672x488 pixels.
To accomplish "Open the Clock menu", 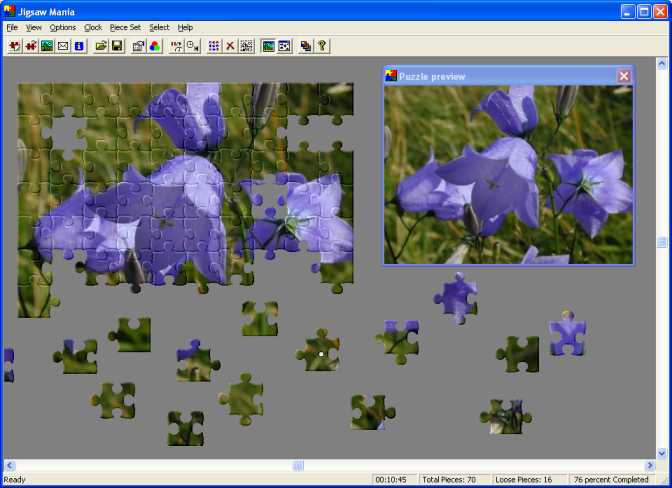I will click(x=93, y=27).
